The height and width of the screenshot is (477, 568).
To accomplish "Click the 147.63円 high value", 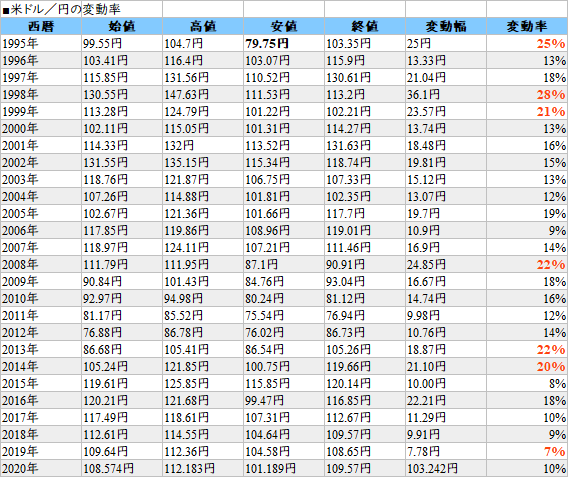I will pyautogui.click(x=187, y=95).
